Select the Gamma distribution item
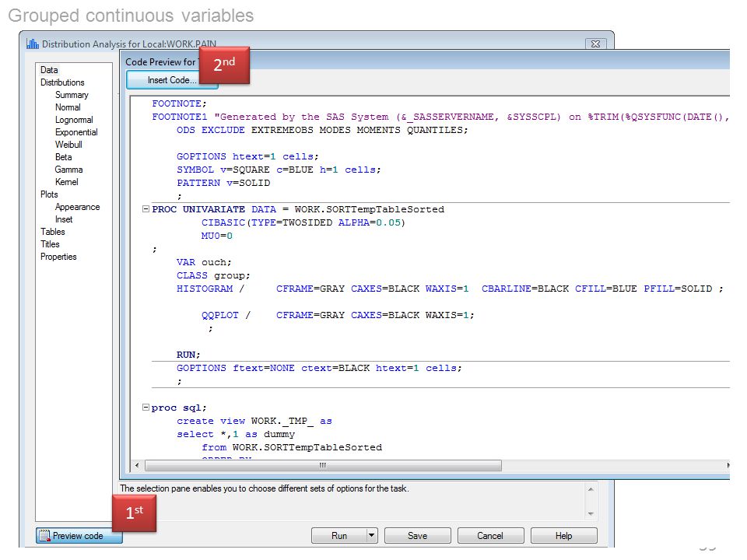 68,169
